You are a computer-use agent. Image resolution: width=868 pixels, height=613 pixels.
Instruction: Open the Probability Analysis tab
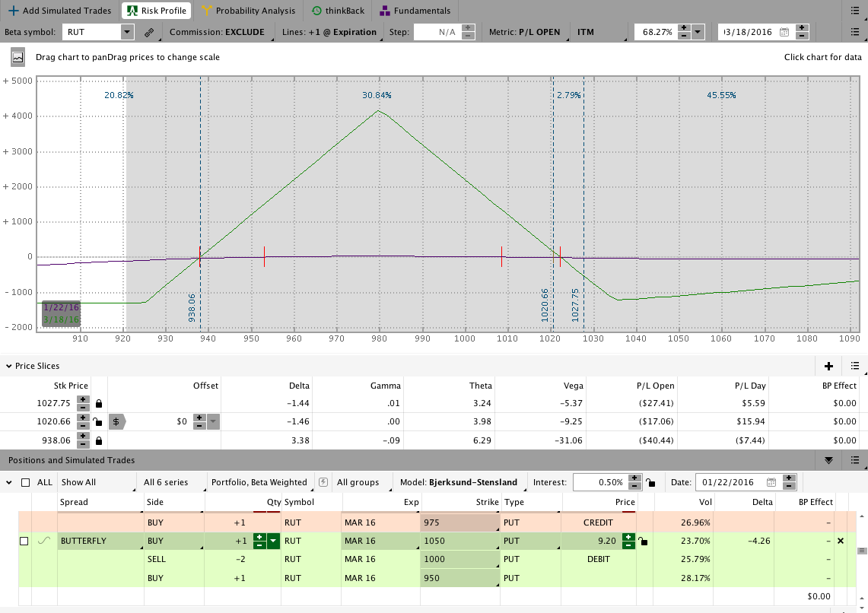(249, 11)
